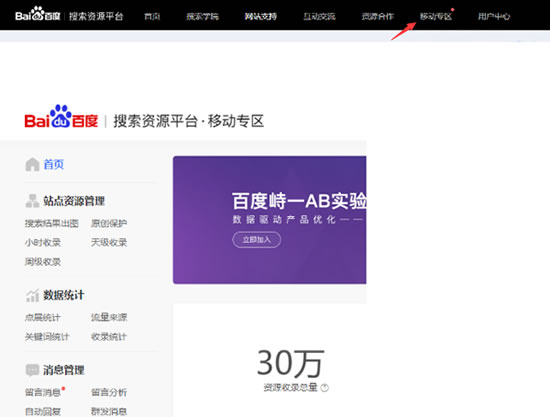Click the 站点资源管理 section icon
Image resolution: width=550 pixels, height=417 pixels.
point(32,201)
